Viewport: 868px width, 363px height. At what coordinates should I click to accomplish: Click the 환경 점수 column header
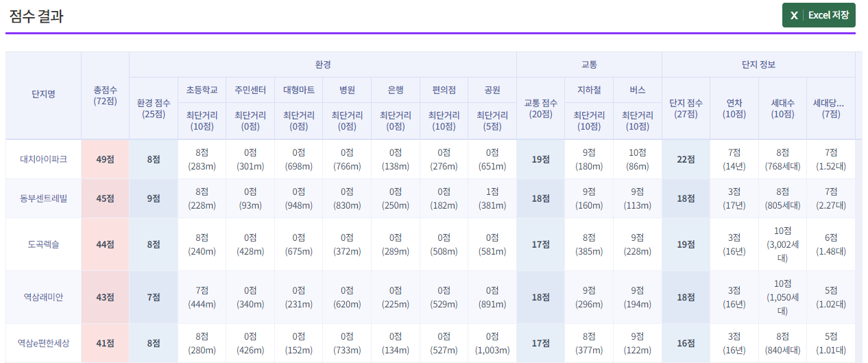pos(154,108)
